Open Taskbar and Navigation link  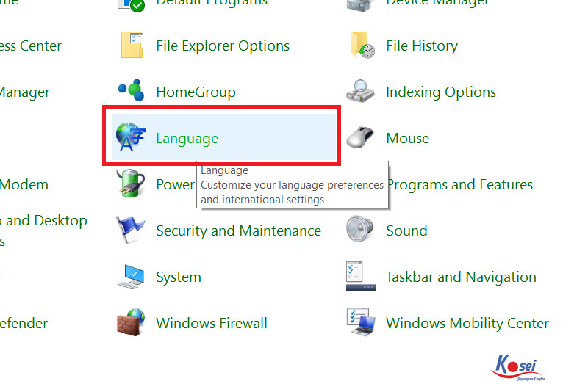[x=461, y=277]
